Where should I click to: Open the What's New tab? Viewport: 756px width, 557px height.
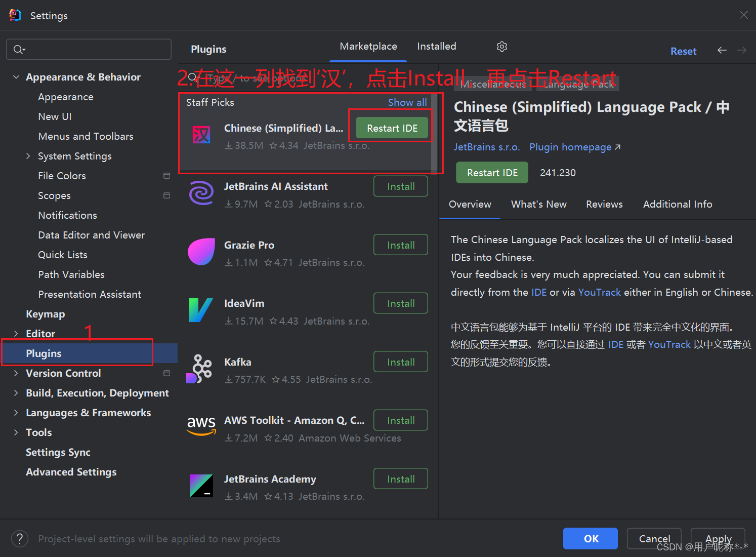coord(539,204)
